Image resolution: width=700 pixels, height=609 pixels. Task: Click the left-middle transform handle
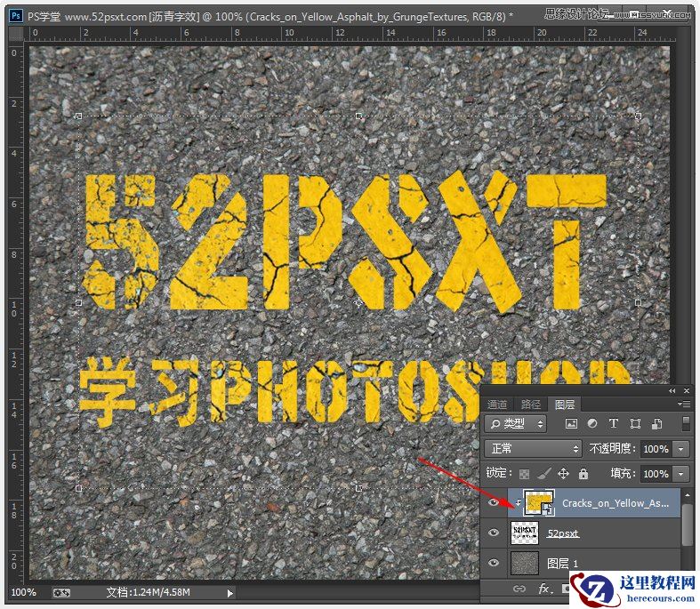pos(78,302)
